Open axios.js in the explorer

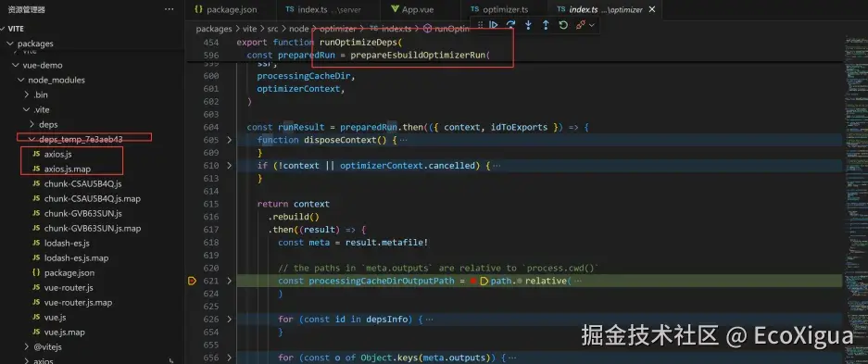click(x=58, y=155)
